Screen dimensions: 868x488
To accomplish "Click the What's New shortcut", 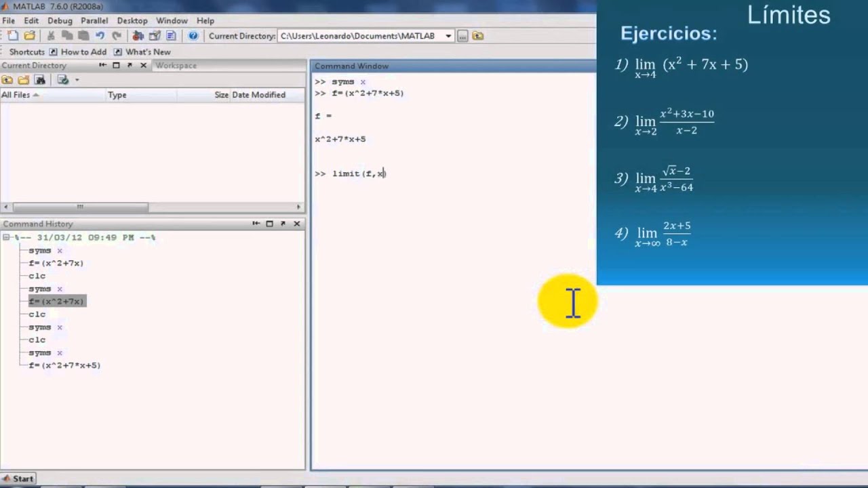I will pyautogui.click(x=142, y=52).
